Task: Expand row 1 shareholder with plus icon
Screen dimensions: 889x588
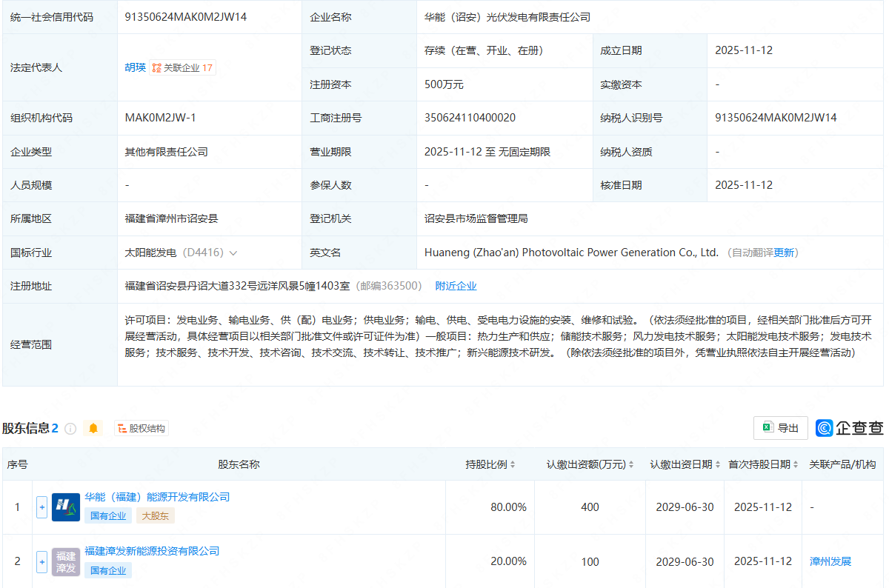Action: click(41, 507)
